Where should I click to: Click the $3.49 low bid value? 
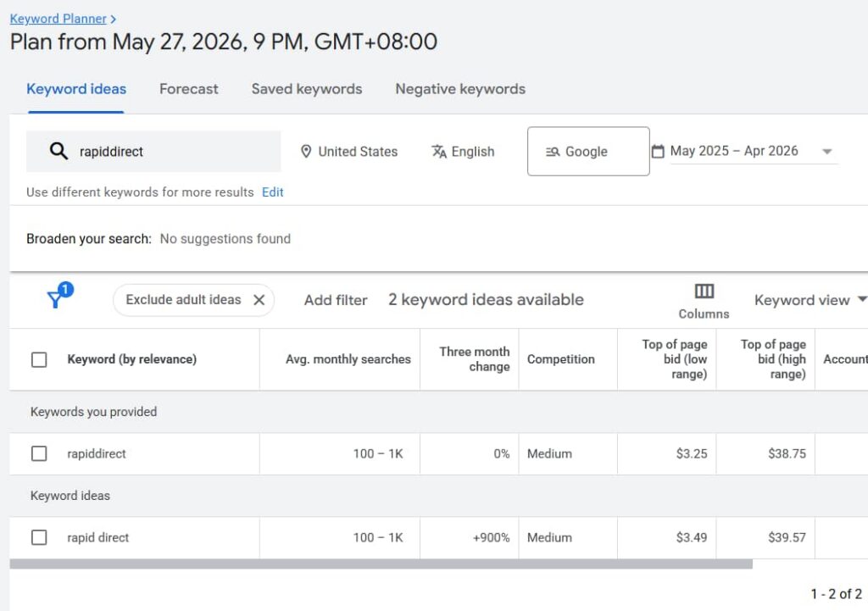pos(692,537)
